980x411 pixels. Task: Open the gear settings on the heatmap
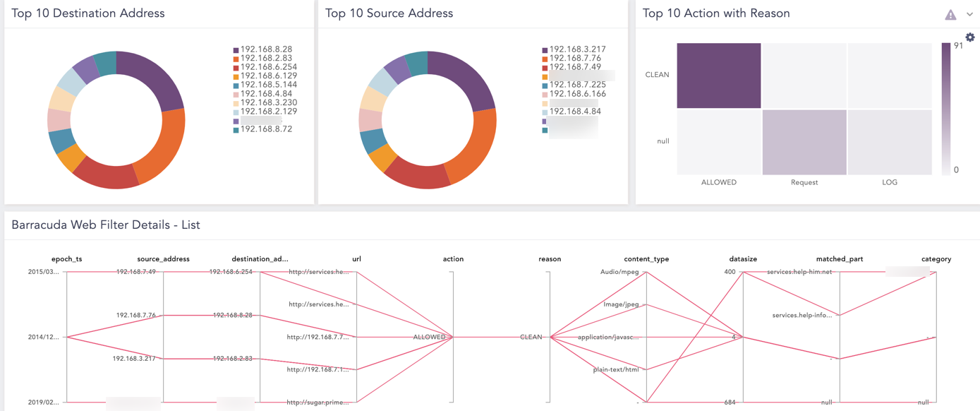(969, 37)
